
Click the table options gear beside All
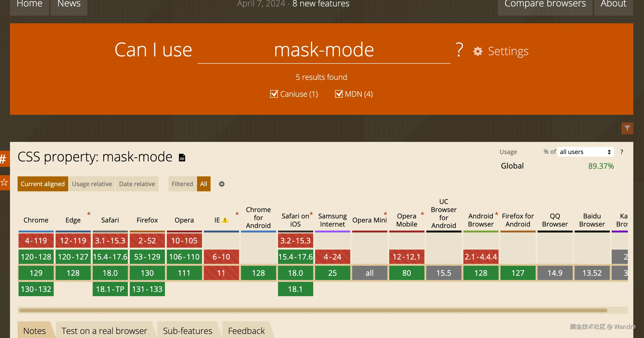(221, 184)
